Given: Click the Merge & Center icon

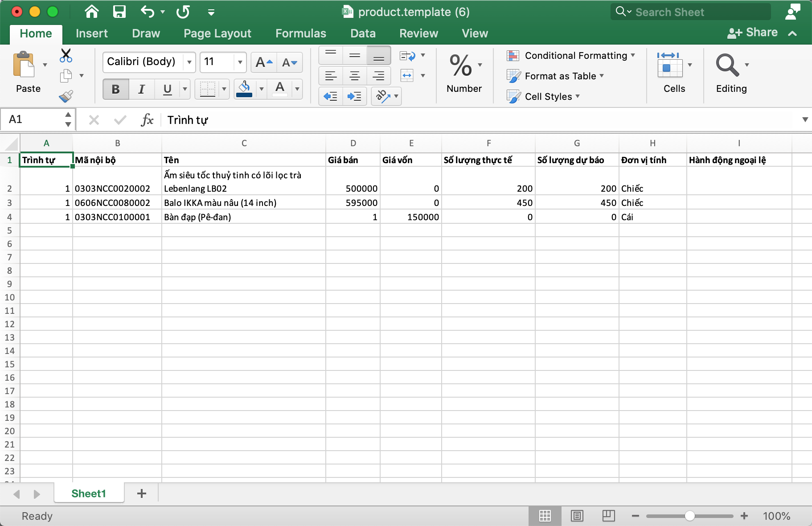Looking at the screenshot, I should [x=407, y=76].
